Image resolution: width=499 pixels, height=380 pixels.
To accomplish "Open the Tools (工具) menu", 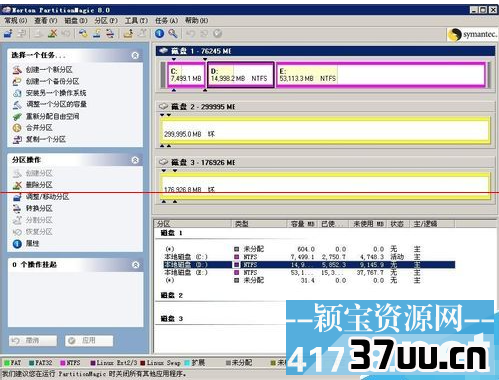I will tap(136, 21).
